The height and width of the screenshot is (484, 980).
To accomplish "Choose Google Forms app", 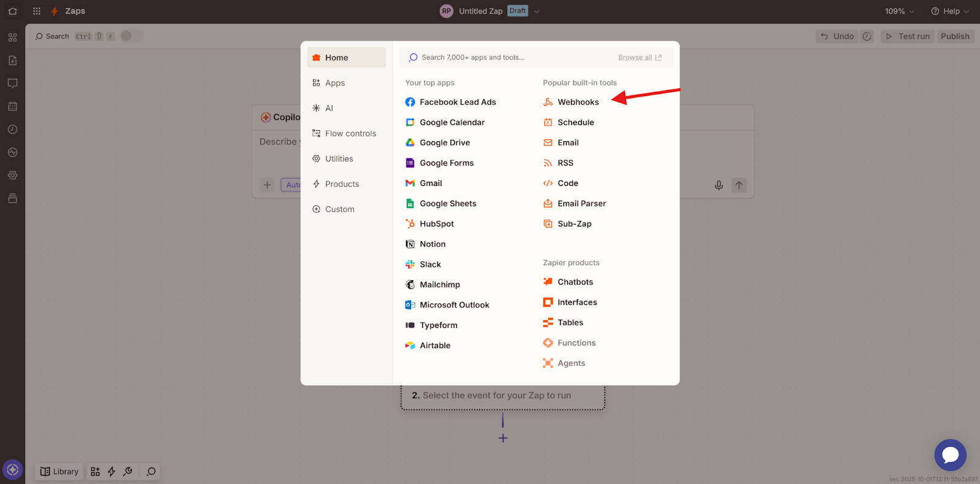I will 440,163.
